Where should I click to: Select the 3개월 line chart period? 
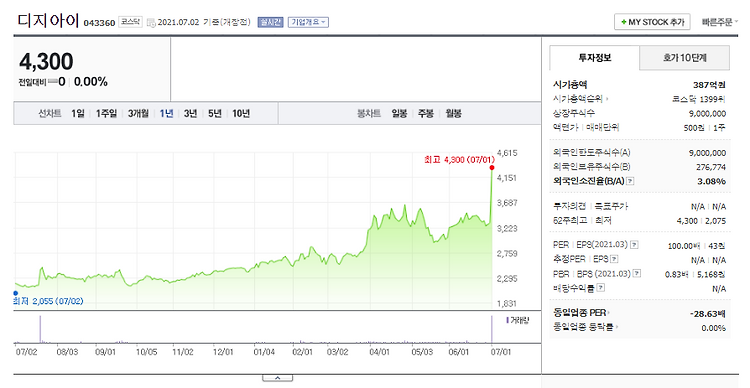pyautogui.click(x=138, y=113)
